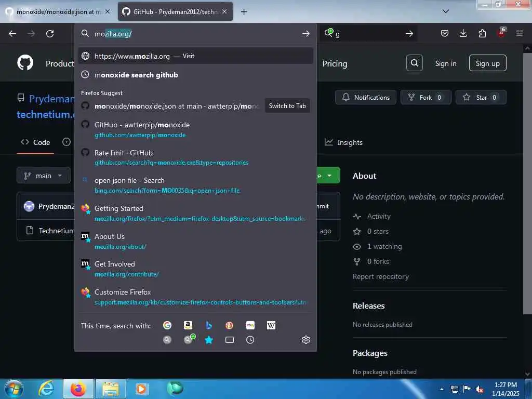Image resolution: width=532 pixels, height=399 pixels.
Task: Choose 'GitHub - awtterpip/monoxide' suggestion
Action: [195, 129]
